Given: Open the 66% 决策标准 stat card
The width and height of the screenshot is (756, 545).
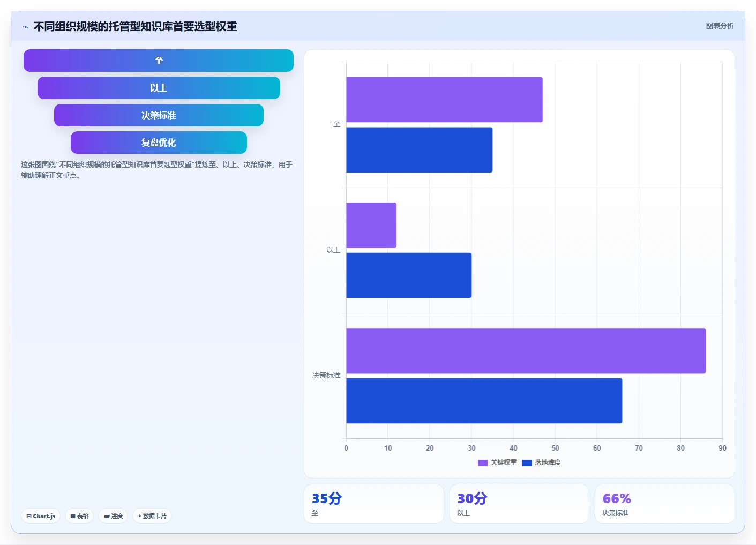Looking at the screenshot, I should (664, 504).
